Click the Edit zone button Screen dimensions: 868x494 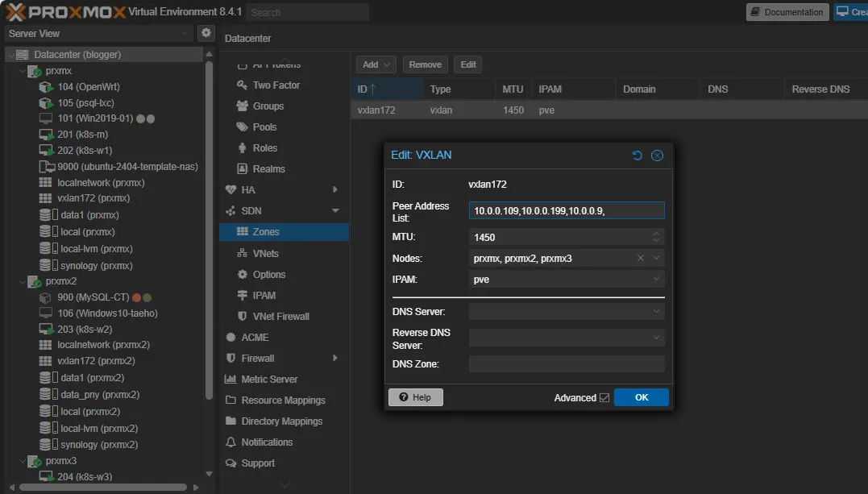467,64
